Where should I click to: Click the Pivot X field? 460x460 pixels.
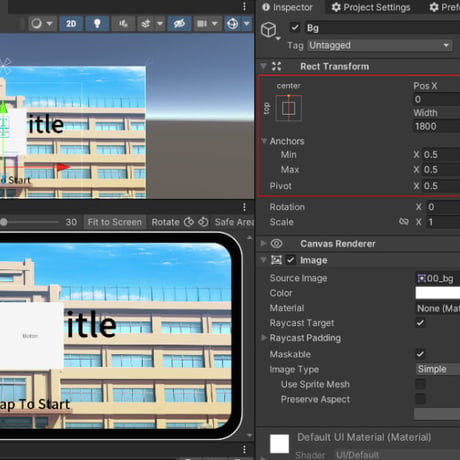point(441,186)
